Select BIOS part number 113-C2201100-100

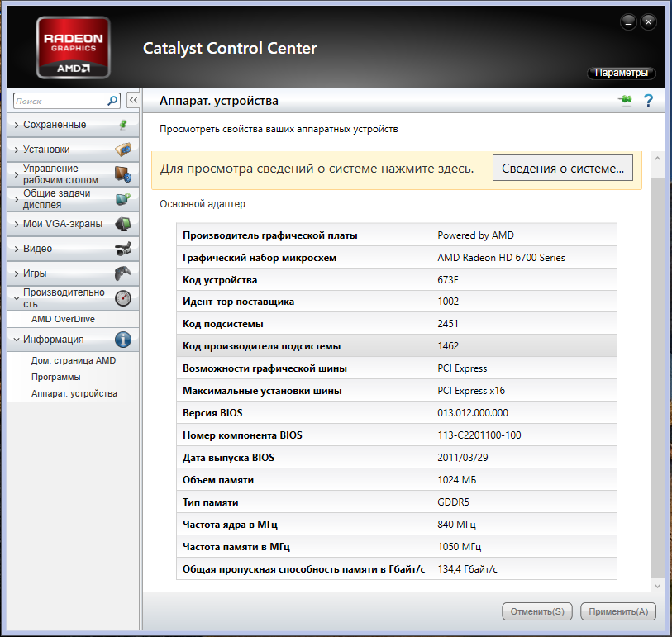click(x=479, y=435)
